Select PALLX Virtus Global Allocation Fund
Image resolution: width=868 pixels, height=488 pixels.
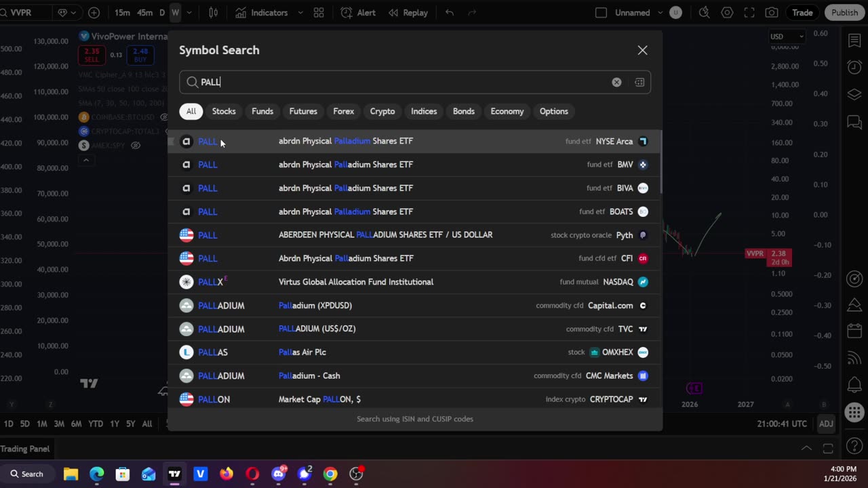(414, 282)
